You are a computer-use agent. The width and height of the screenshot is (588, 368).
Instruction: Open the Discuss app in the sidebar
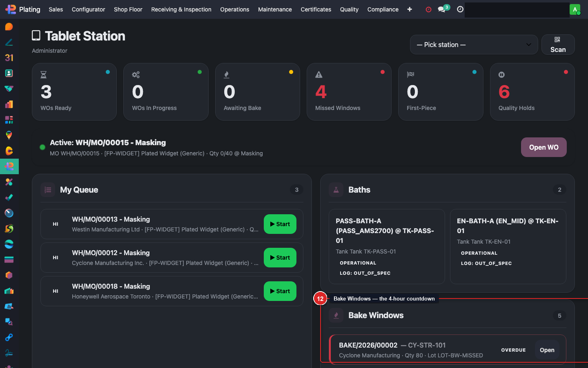point(9,27)
